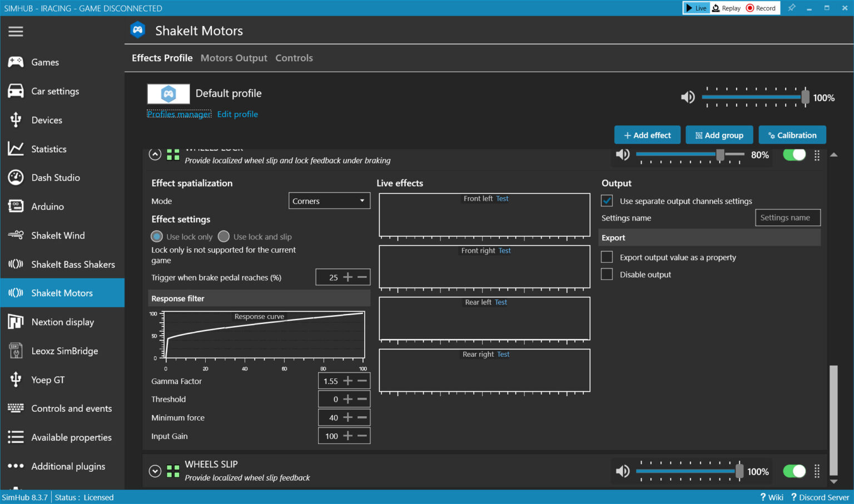Click the profile master volume slider
The width and height of the screenshot is (854, 504).
point(753,97)
